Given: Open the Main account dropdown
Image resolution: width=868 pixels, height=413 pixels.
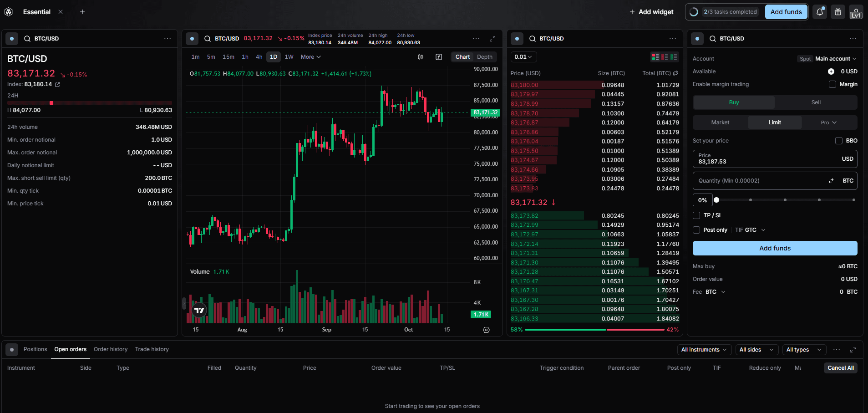Looking at the screenshot, I should (836, 59).
